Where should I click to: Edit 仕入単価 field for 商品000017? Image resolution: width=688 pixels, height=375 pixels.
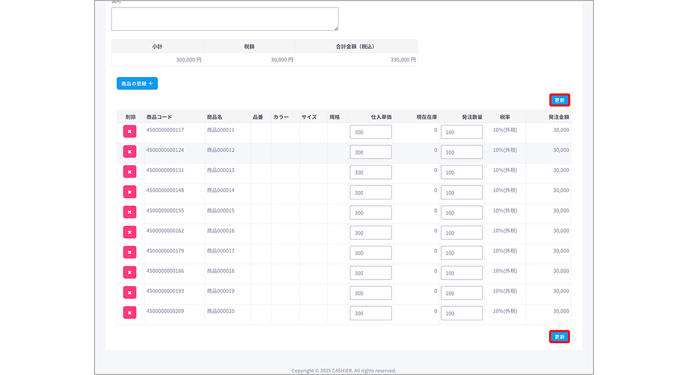click(x=371, y=253)
